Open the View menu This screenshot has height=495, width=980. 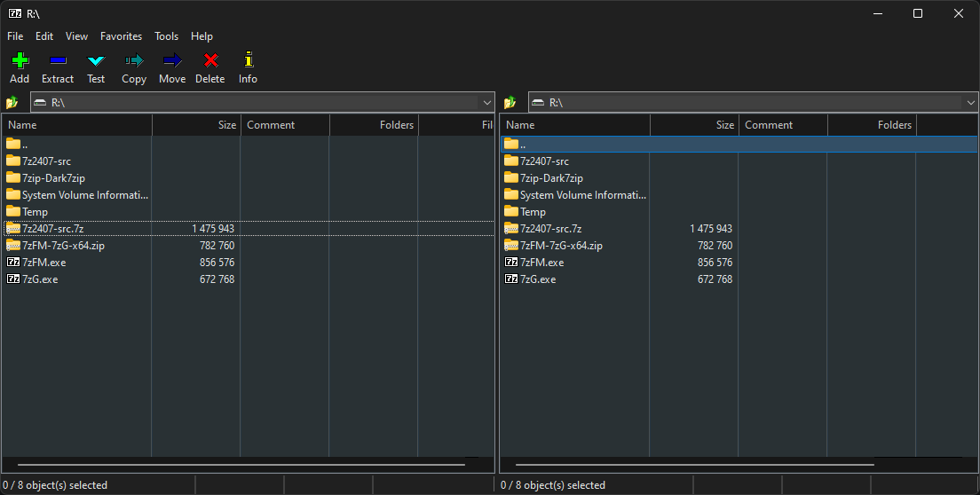[x=77, y=36]
